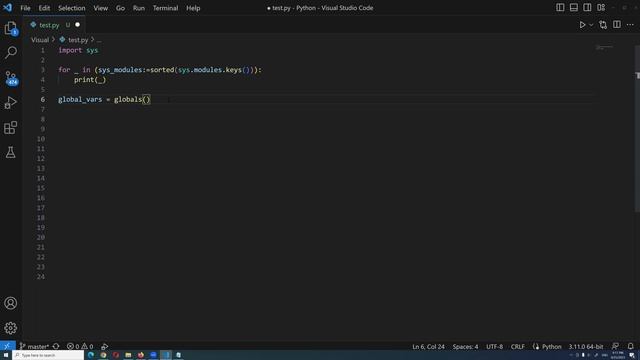Open Customize Layout options

(x=601, y=8)
